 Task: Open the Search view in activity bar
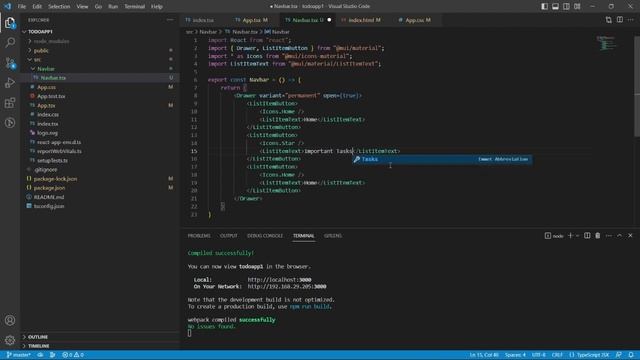(10, 42)
